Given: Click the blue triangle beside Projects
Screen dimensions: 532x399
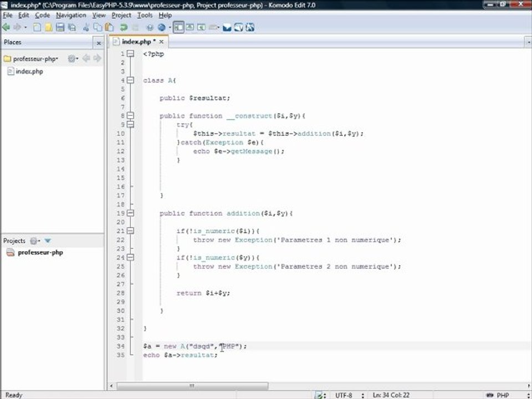Looking at the screenshot, I should [48, 241].
